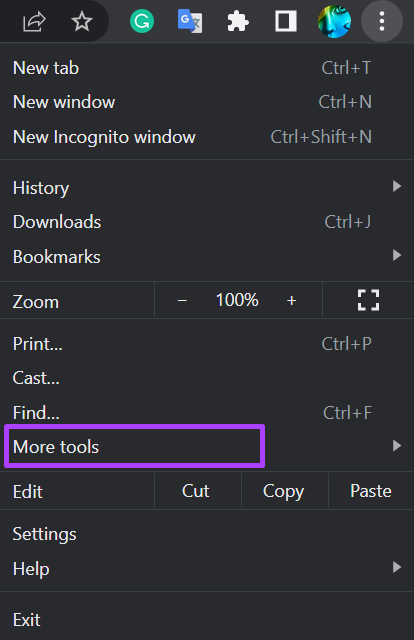Open the profile avatar
Viewport: 414px width, 640px height.
(334, 21)
